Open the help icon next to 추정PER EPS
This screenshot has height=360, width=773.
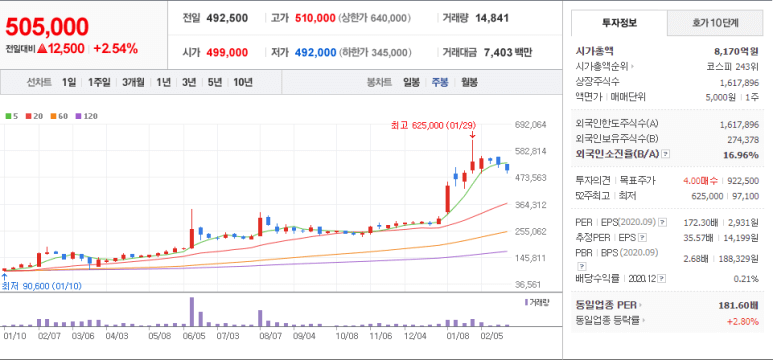tap(642, 238)
